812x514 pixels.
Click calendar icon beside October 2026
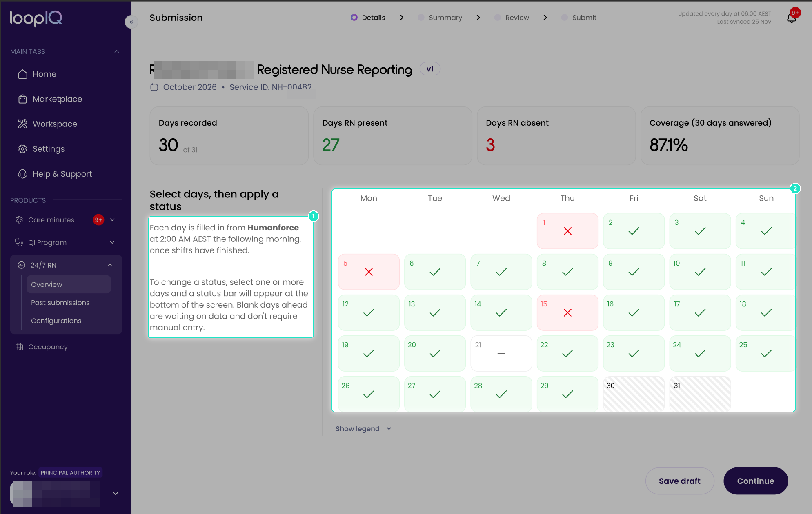(x=154, y=87)
